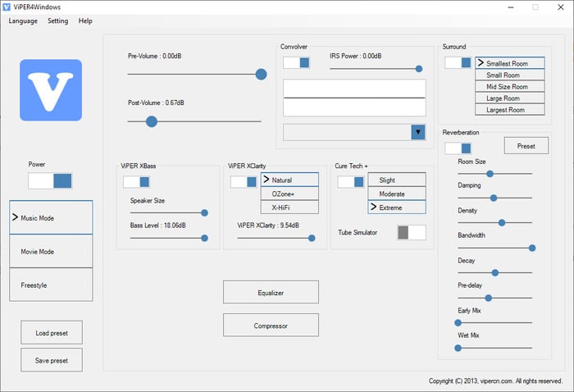574x392 pixels.
Task: Select X-HiFi XClarity mode
Action: point(289,207)
